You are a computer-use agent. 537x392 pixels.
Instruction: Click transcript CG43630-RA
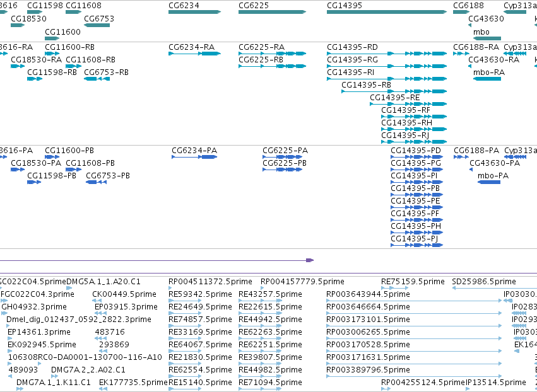pos(470,66)
